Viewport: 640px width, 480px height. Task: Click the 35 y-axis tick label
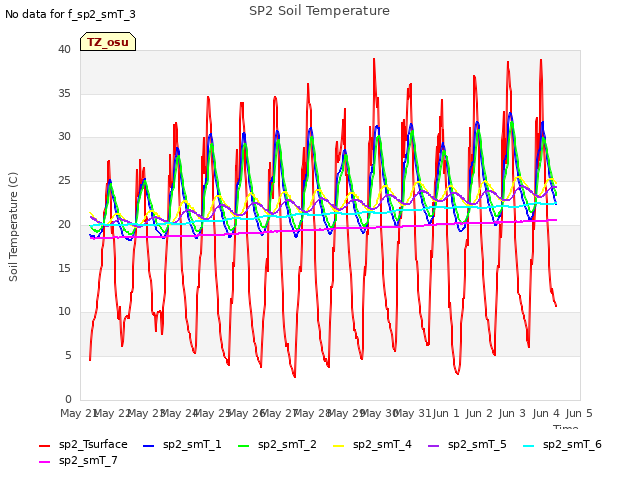point(64,93)
